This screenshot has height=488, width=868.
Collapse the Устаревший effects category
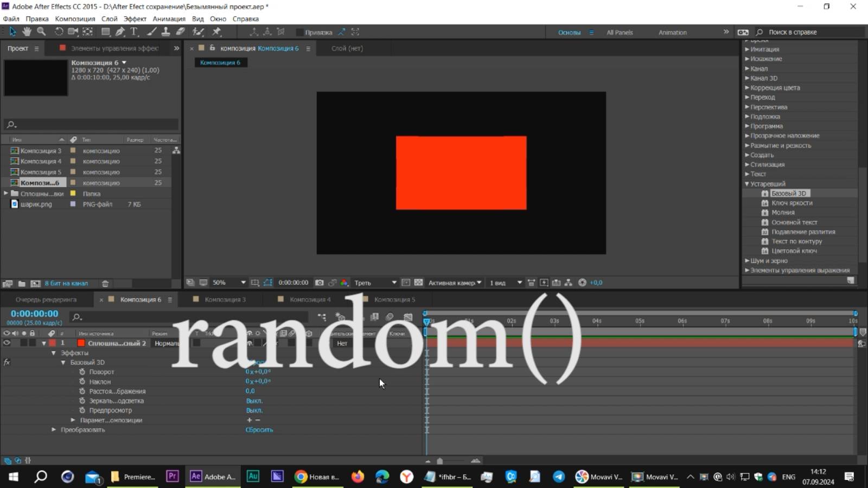pyautogui.click(x=747, y=184)
